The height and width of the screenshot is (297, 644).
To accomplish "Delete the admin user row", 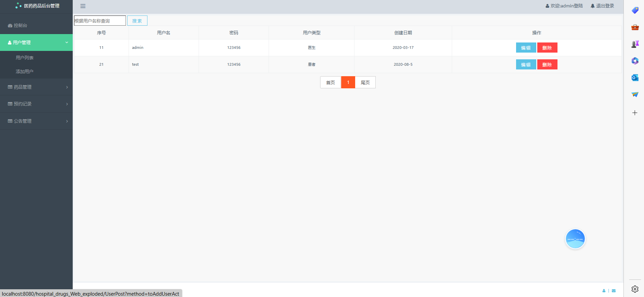I will point(547,48).
